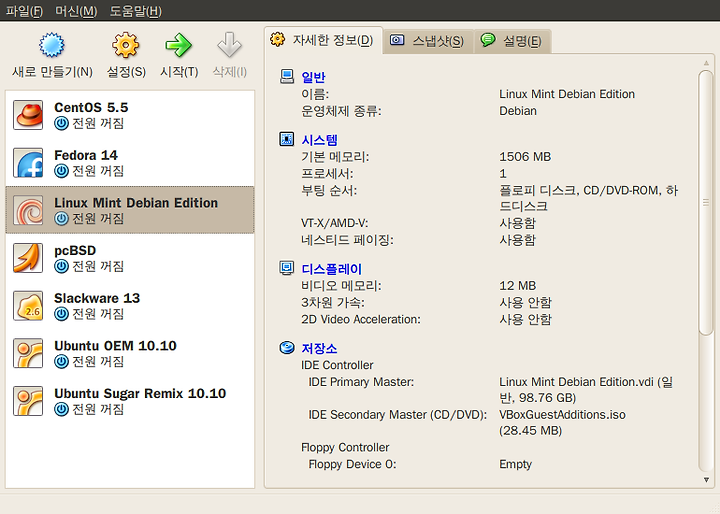The width and height of the screenshot is (720, 514).
Task: Open the 시스템 settings link
Action: pyautogui.click(x=320, y=140)
